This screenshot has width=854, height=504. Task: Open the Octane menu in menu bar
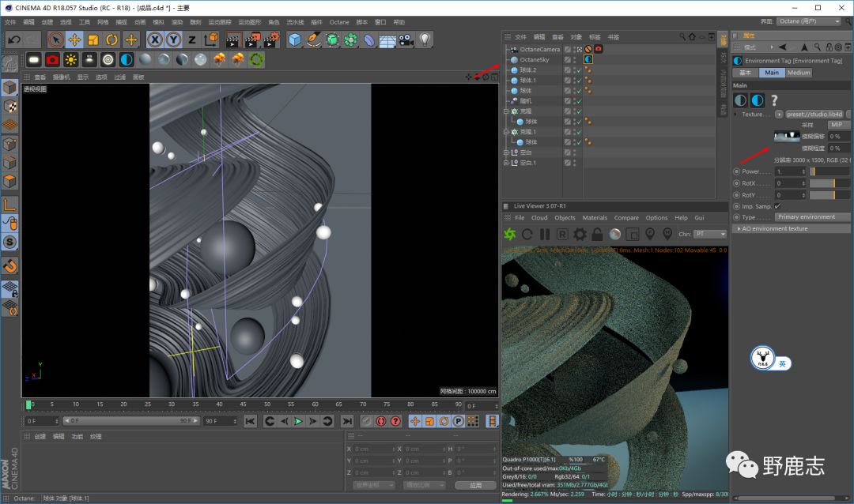339,22
